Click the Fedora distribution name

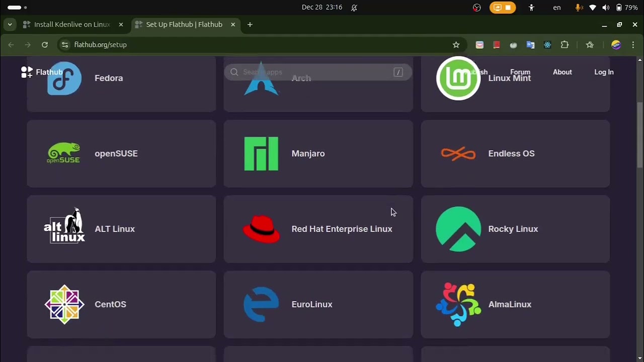[109, 78]
